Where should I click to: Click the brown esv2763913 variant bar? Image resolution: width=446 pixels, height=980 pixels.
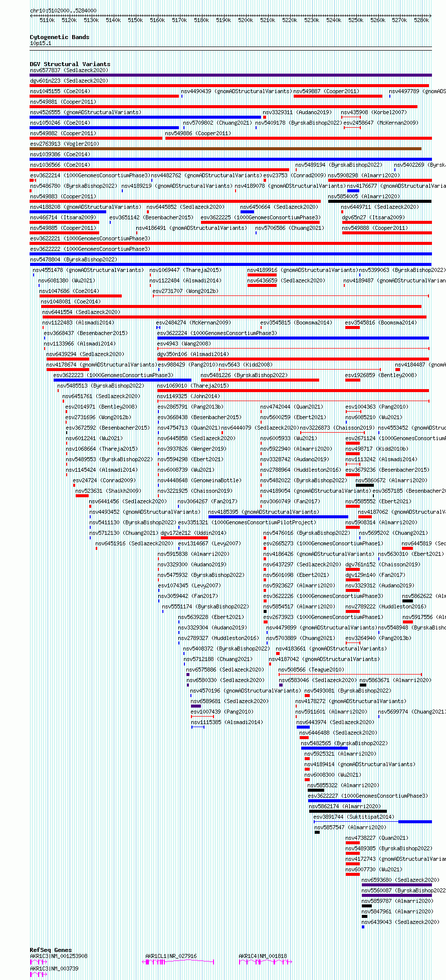pos(226,149)
